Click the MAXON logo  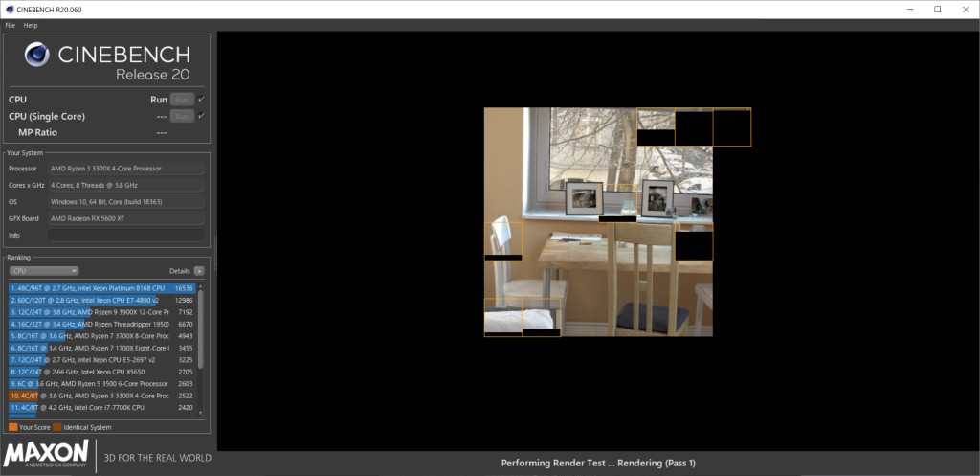coord(46,454)
